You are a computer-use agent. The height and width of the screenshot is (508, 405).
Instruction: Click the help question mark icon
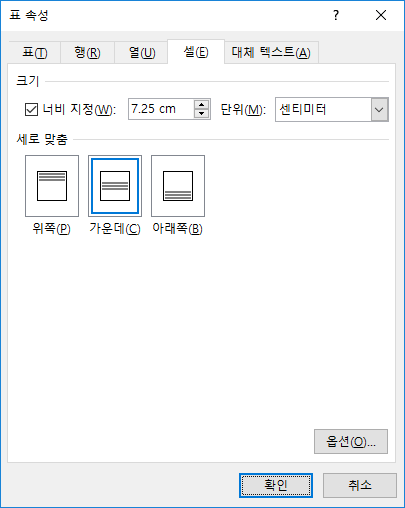point(336,15)
